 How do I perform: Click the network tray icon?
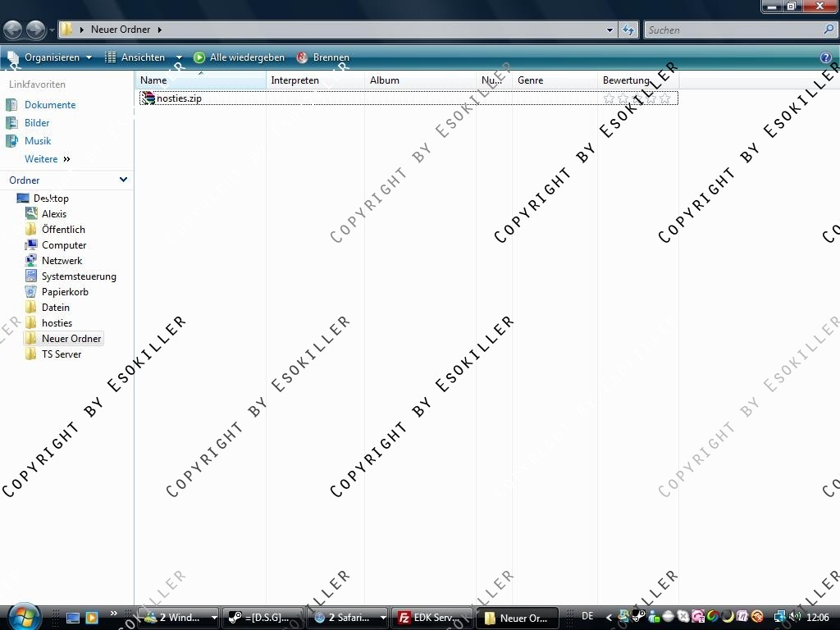[780, 617]
